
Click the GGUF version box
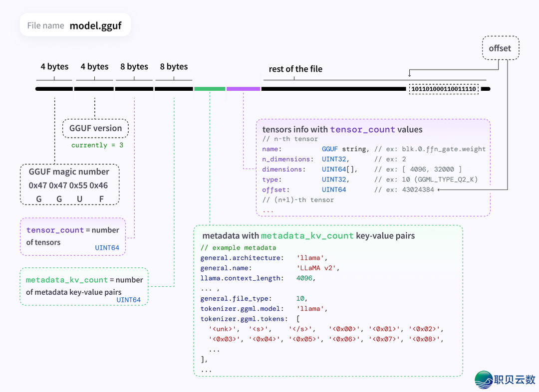coord(95,128)
